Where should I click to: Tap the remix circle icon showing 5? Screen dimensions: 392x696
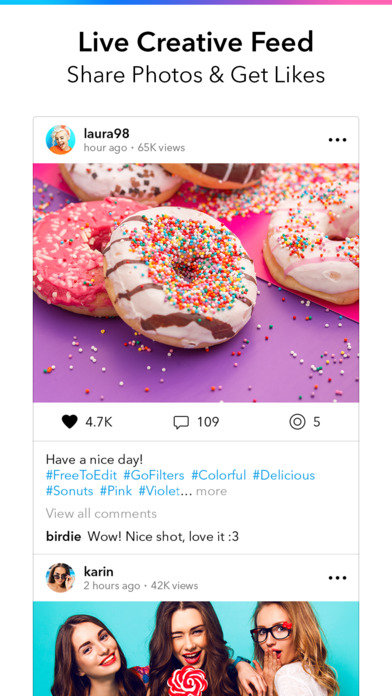(x=297, y=422)
